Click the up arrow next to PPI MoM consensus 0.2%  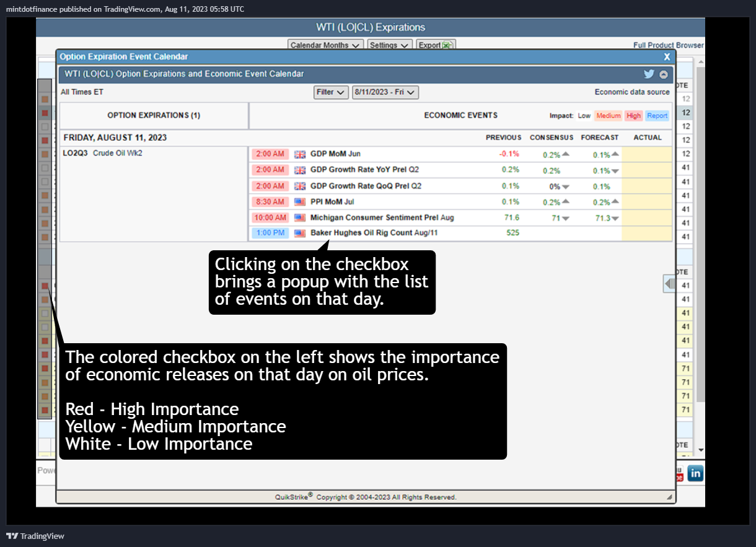[565, 202]
